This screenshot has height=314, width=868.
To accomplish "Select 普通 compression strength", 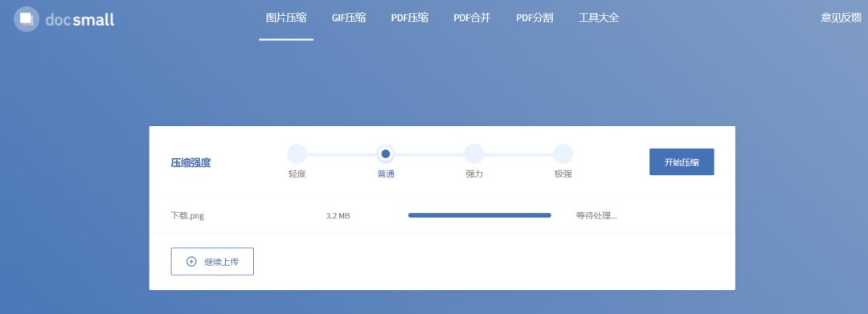I will [386, 153].
